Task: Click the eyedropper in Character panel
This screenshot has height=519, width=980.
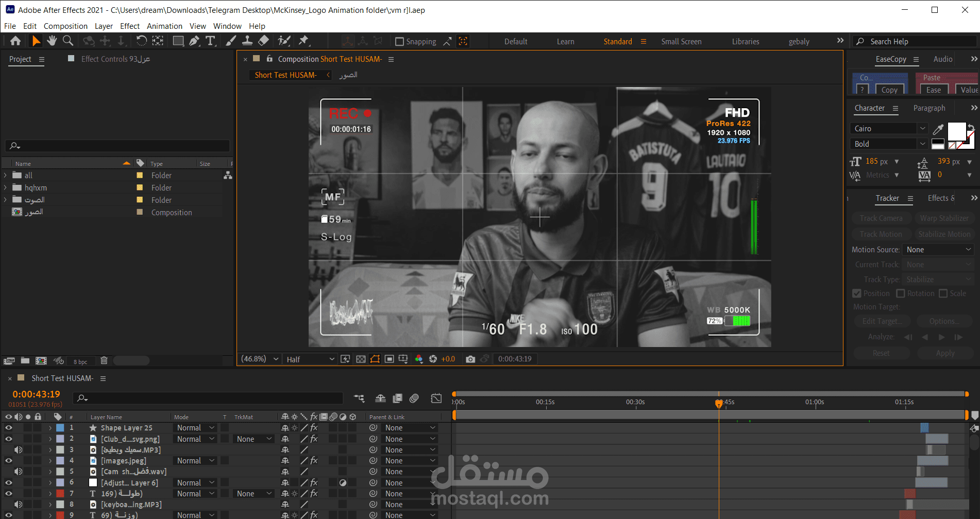Action: tap(938, 129)
